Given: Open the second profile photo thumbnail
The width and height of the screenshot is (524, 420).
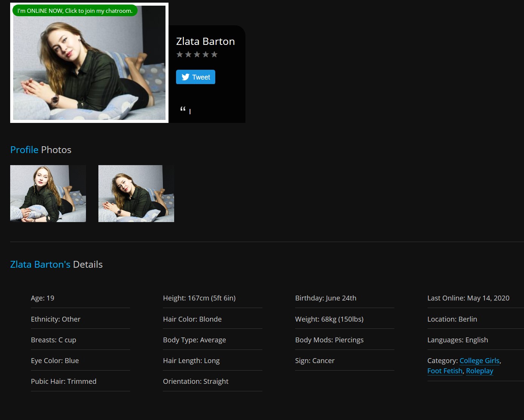Looking at the screenshot, I should point(136,193).
